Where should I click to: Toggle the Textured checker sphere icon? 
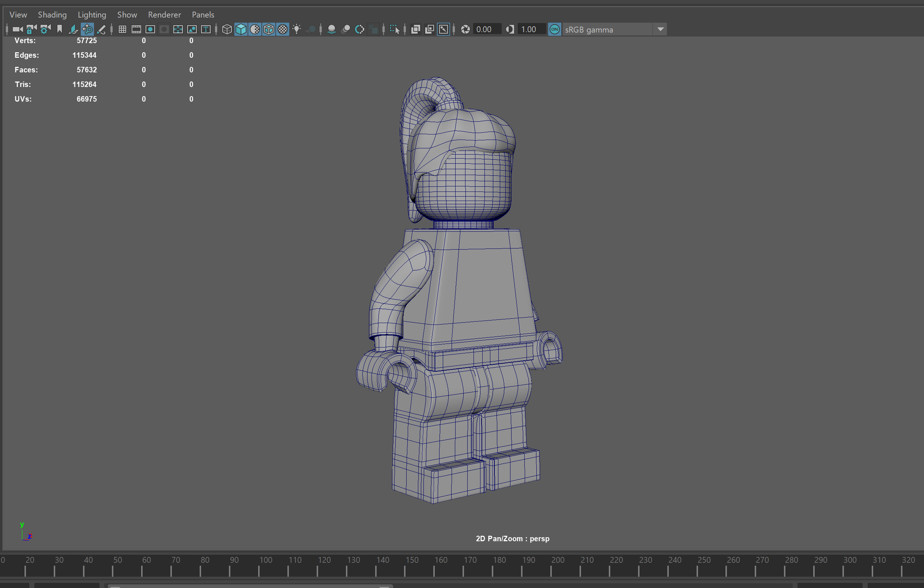tap(282, 29)
